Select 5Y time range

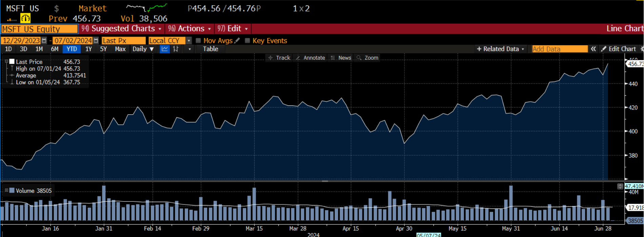(103, 49)
